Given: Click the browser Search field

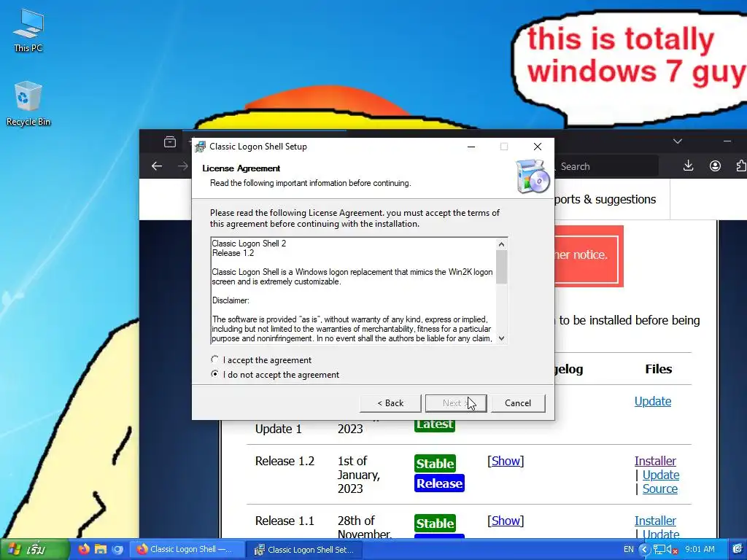Looking at the screenshot, I should (x=605, y=166).
